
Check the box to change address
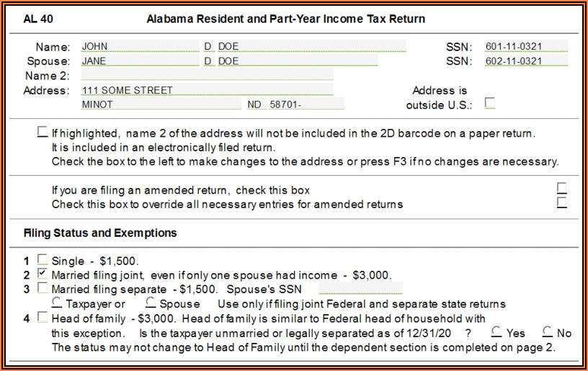pyautogui.click(x=43, y=133)
